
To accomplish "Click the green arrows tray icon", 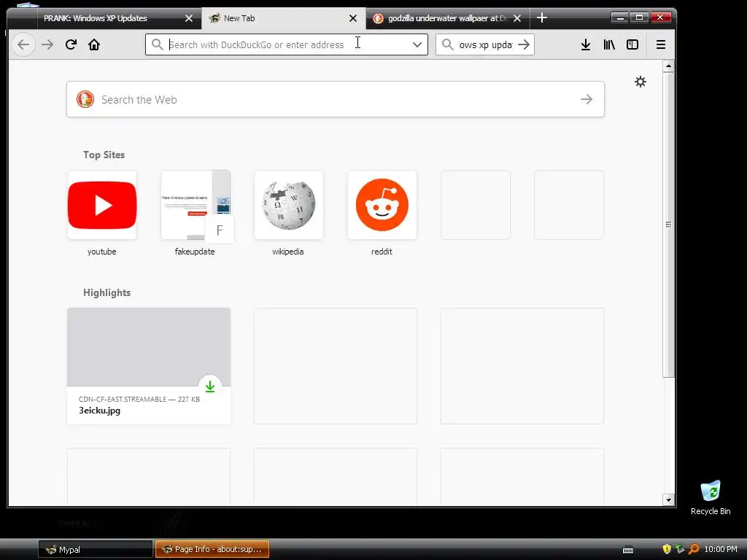I will tap(681, 549).
